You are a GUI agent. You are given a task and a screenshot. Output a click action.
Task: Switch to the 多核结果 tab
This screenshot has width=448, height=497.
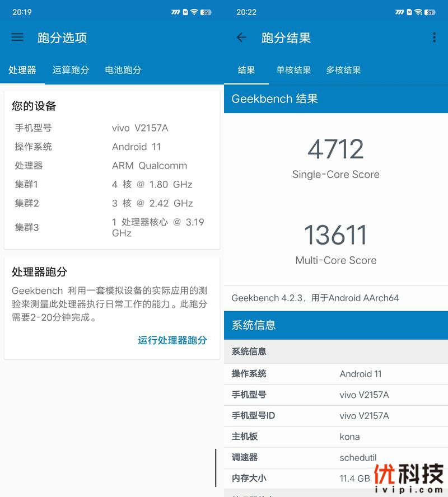click(343, 70)
